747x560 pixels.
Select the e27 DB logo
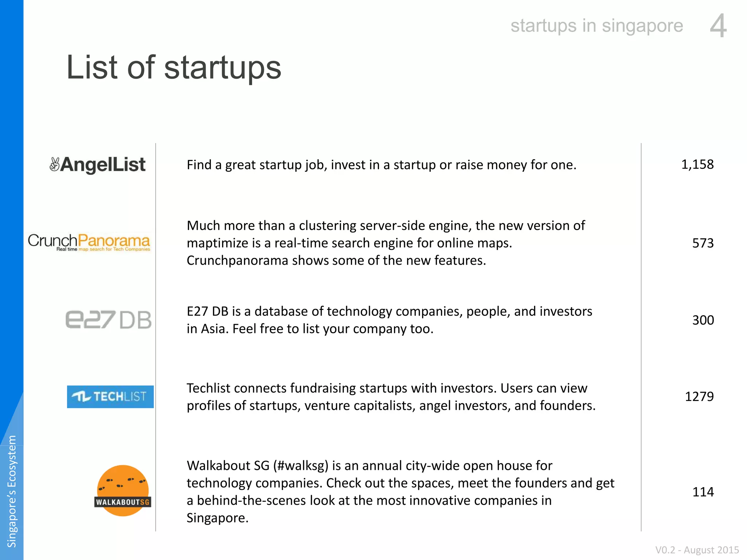108,320
